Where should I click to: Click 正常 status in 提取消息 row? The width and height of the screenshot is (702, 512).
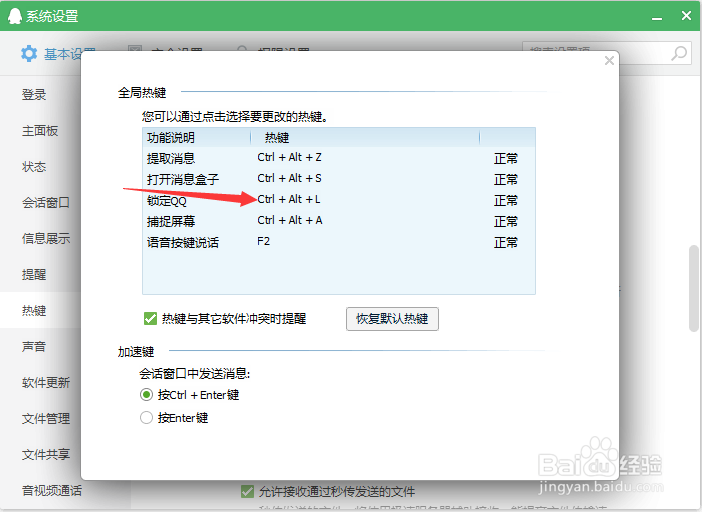(x=506, y=158)
